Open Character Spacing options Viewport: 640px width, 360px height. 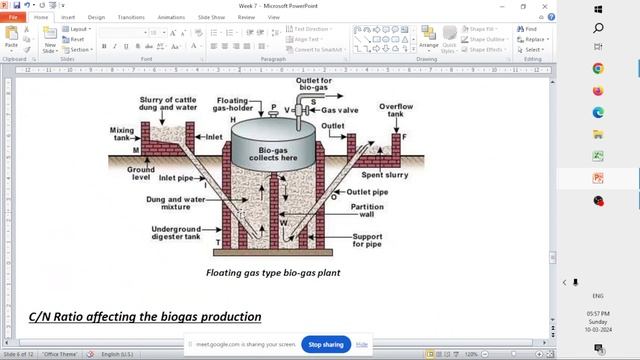(x=161, y=47)
